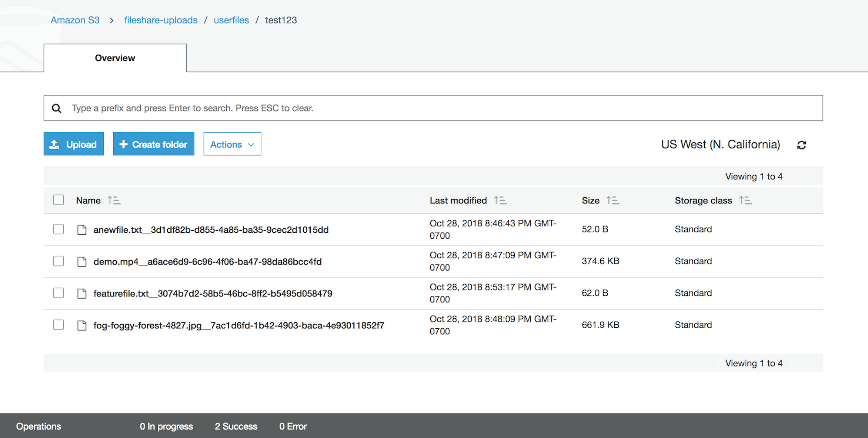Viewport: 868px width, 438px height.
Task: Switch to the Overview tab
Action: pos(115,57)
